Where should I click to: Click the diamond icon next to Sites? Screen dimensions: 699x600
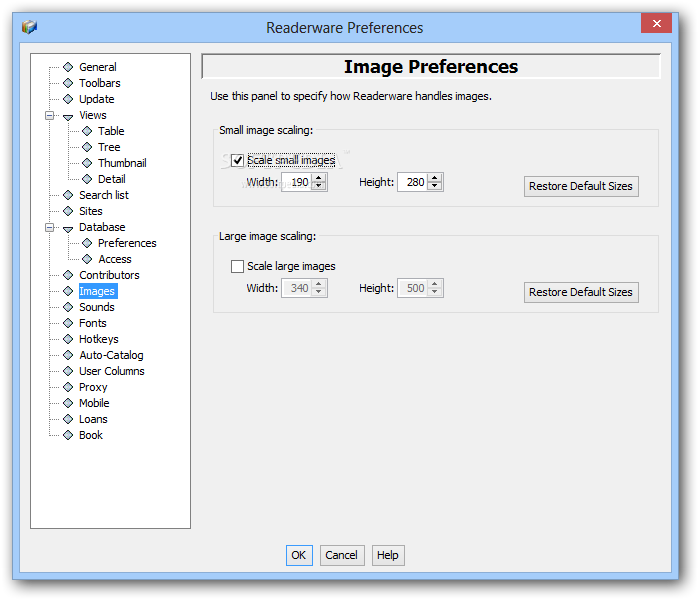68,211
